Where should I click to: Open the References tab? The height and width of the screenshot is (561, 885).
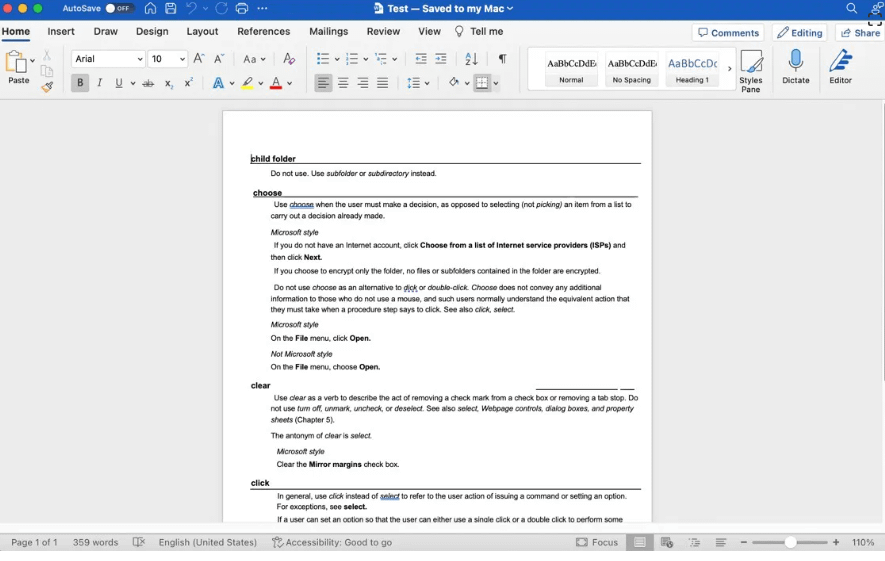coord(263,32)
